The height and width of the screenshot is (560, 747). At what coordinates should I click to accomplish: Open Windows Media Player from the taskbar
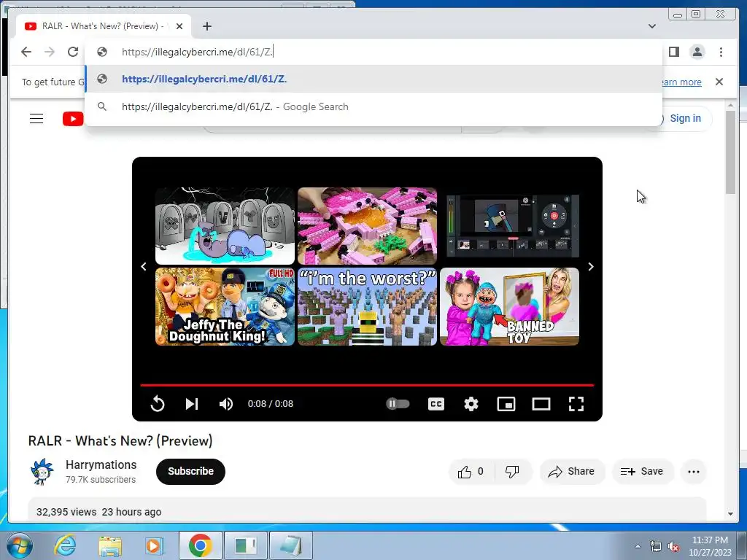pos(154,545)
